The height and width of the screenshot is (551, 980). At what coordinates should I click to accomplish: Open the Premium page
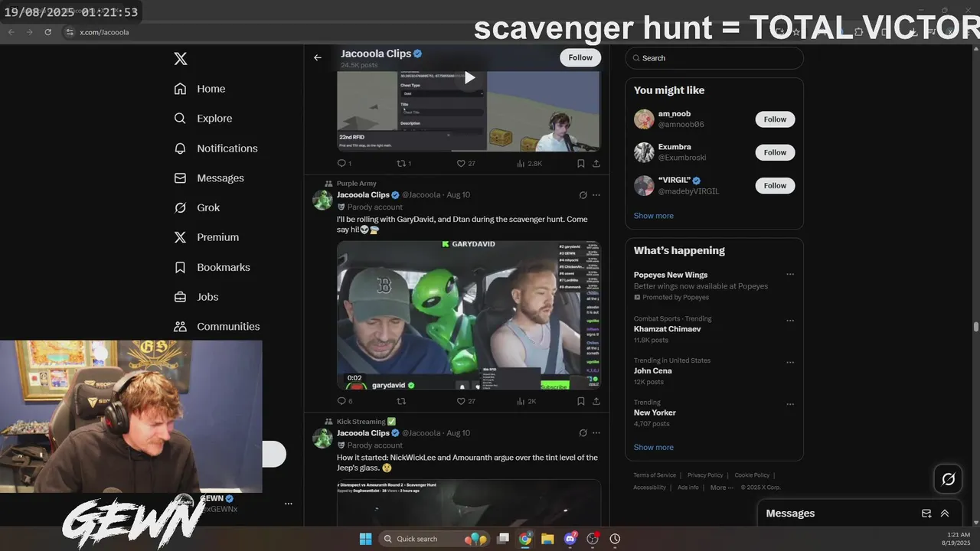point(207,237)
